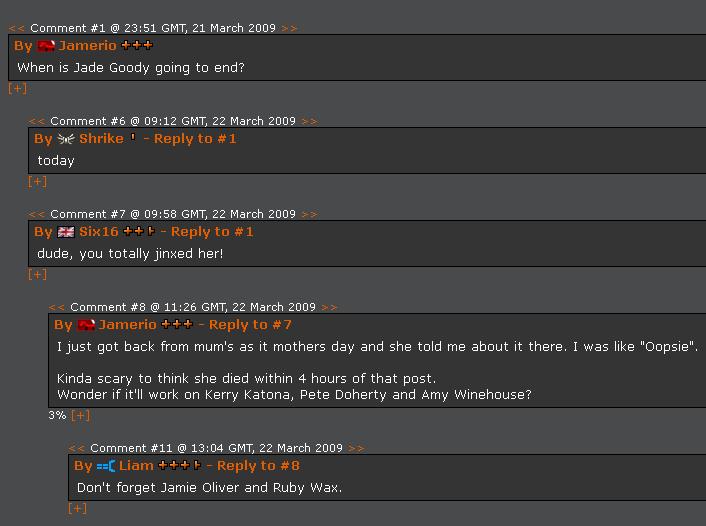Click the rank badges after Jamerio in comment #1
The height and width of the screenshot is (526, 706).
137,46
